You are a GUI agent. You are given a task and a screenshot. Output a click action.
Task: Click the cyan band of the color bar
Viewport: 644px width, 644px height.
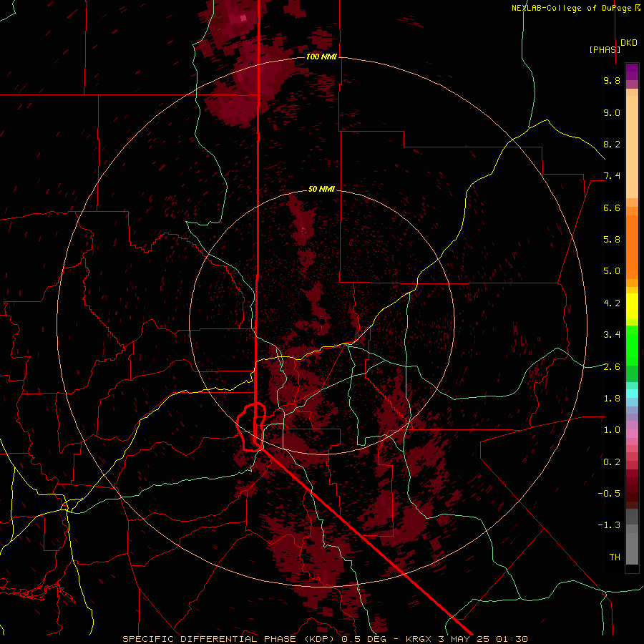(632, 394)
